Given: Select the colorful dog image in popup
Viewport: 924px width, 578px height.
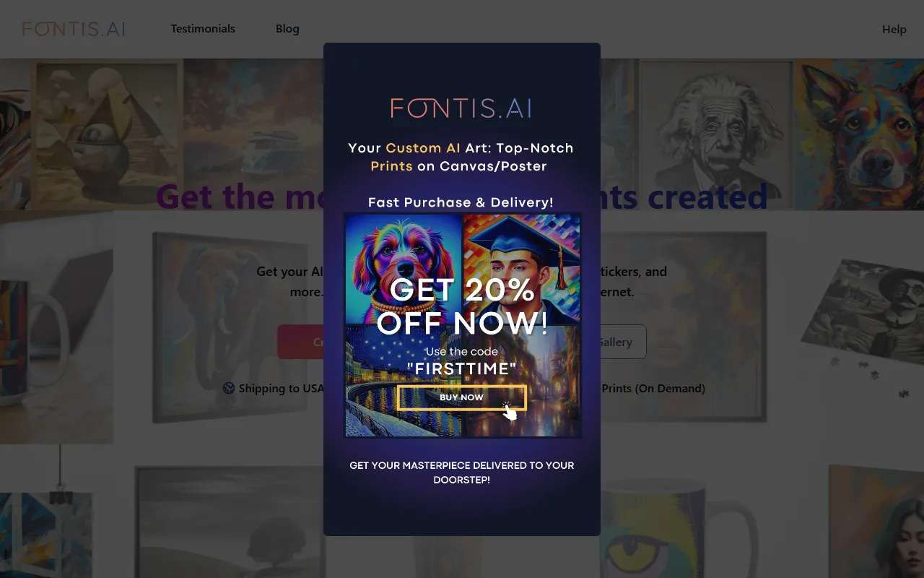Looking at the screenshot, I should pos(404,269).
